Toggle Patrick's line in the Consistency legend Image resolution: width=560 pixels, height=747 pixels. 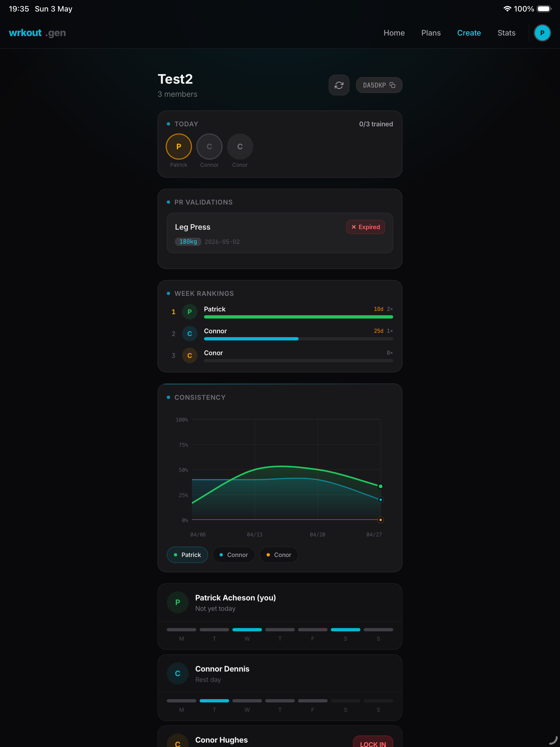[188, 555]
